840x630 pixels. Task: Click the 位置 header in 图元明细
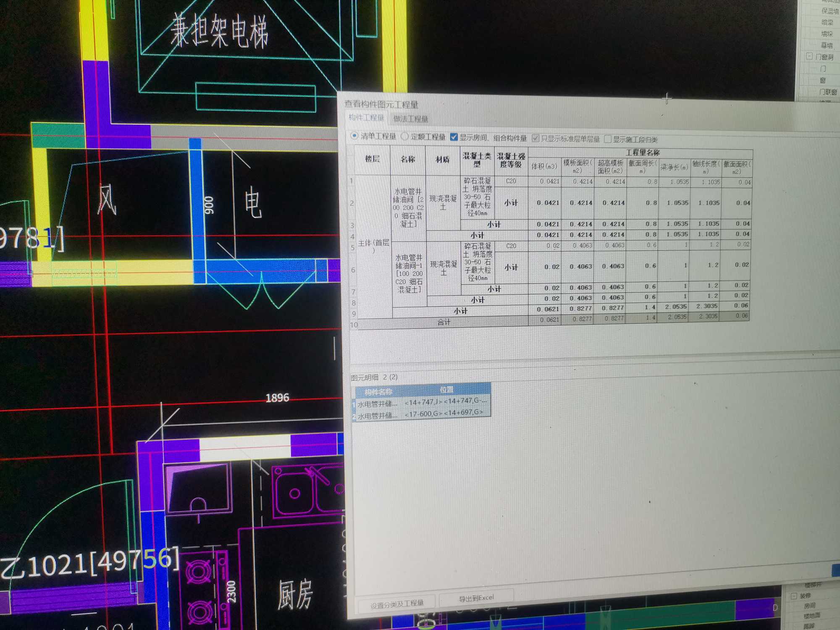tap(446, 390)
